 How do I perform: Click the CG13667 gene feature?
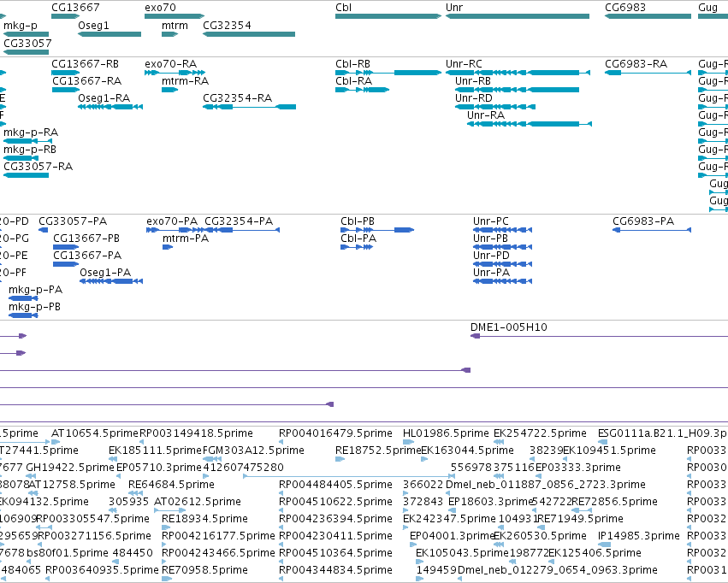coord(66,16)
